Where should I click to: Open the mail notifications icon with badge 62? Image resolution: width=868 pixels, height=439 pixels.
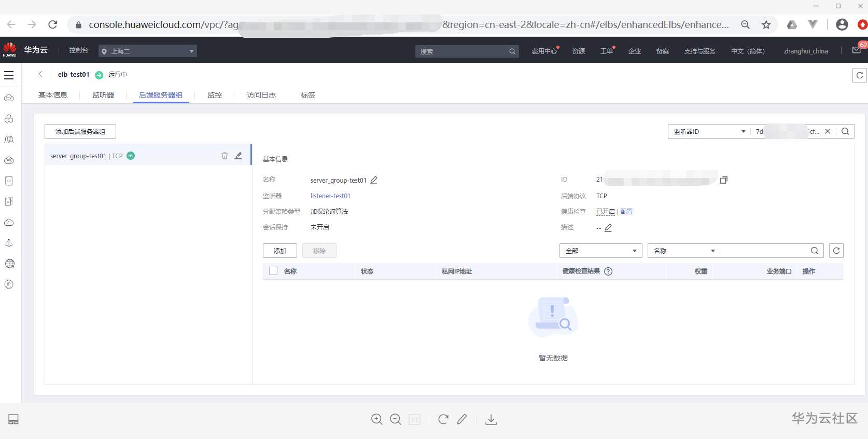click(x=857, y=50)
